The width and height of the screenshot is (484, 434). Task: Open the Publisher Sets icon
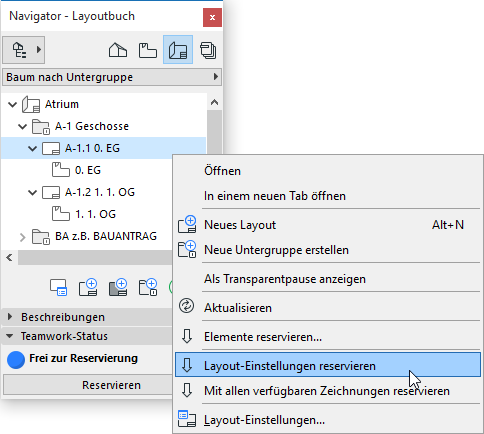pyautogui.click(x=208, y=51)
